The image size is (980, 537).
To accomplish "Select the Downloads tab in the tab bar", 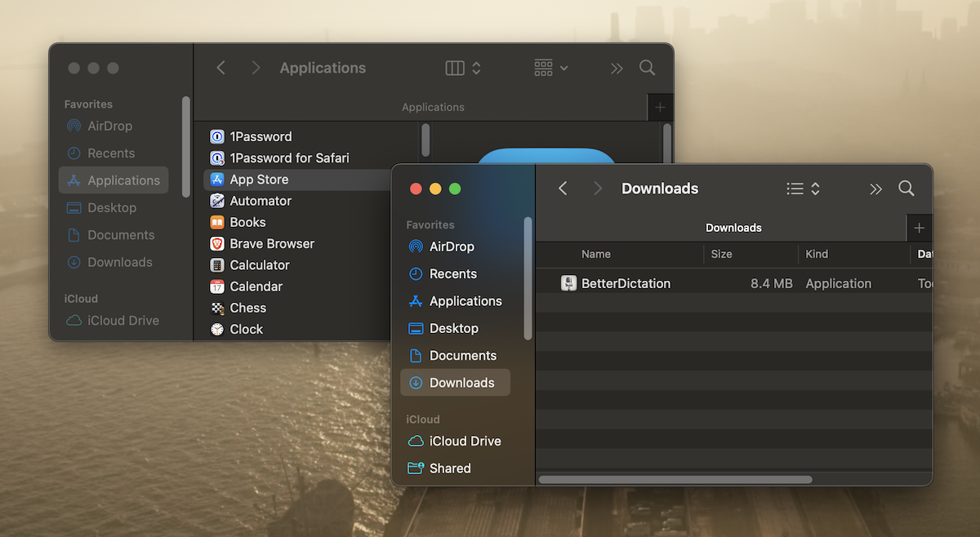I will click(x=733, y=228).
